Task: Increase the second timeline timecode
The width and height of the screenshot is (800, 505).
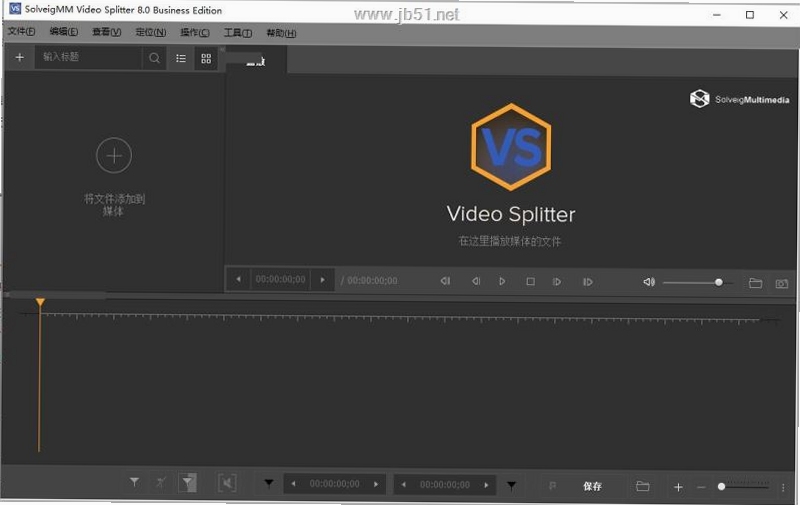Action: (486, 485)
